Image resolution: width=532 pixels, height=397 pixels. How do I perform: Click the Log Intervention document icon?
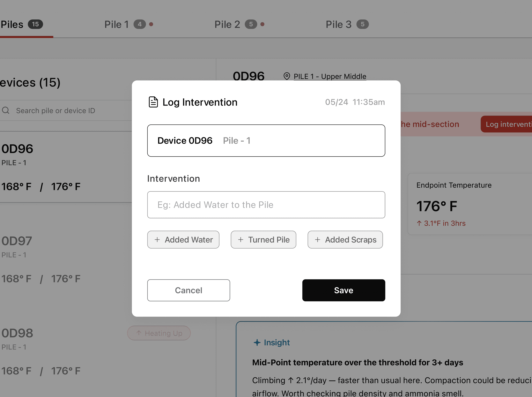pos(153,102)
